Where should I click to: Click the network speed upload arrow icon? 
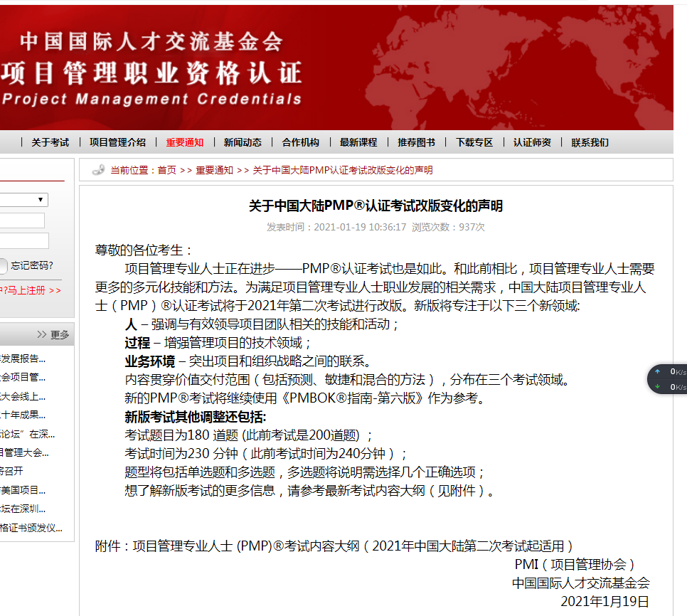coord(657,371)
